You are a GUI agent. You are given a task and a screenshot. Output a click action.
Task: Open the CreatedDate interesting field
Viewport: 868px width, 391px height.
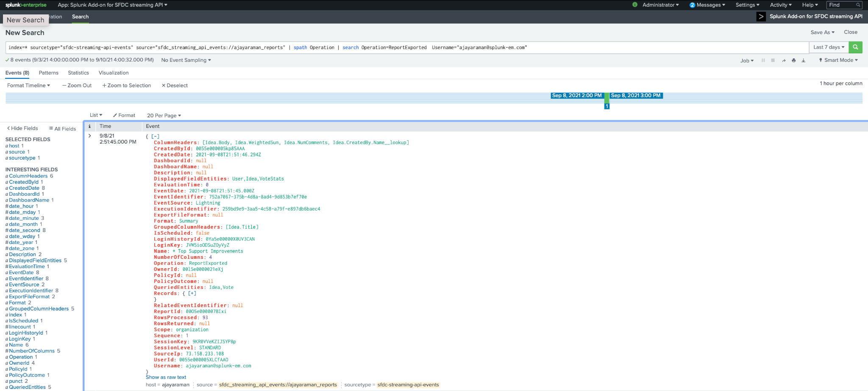[x=24, y=188]
